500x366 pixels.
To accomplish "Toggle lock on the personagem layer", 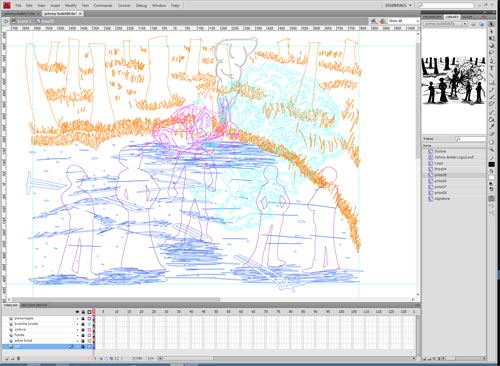I will pyautogui.click(x=83, y=318).
